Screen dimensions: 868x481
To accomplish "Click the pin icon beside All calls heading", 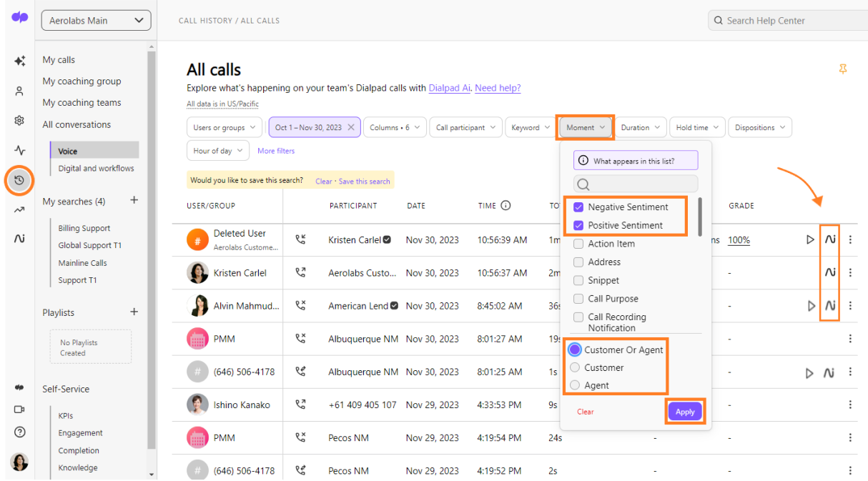I will [843, 69].
